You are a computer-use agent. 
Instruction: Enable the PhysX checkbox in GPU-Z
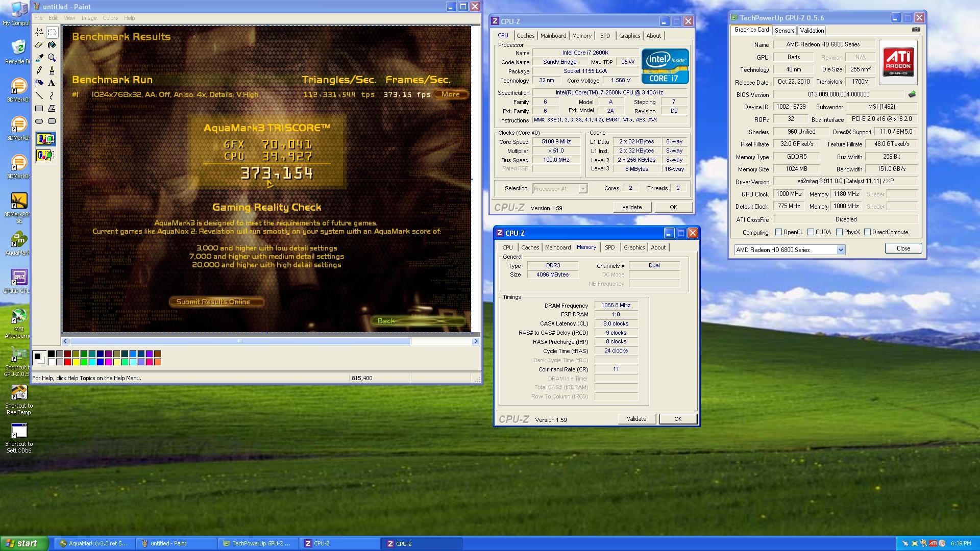[839, 232]
